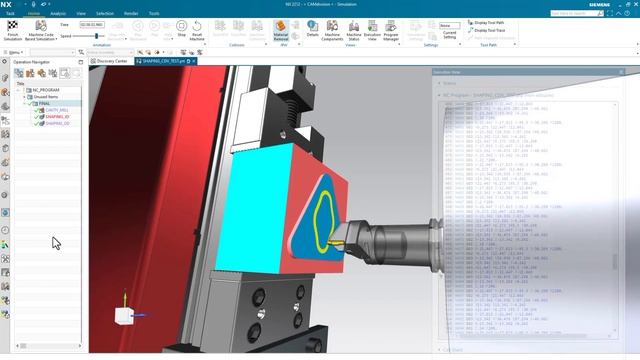Open the selection scope combo box
This screenshot has height=360, width=640.
[110, 52]
